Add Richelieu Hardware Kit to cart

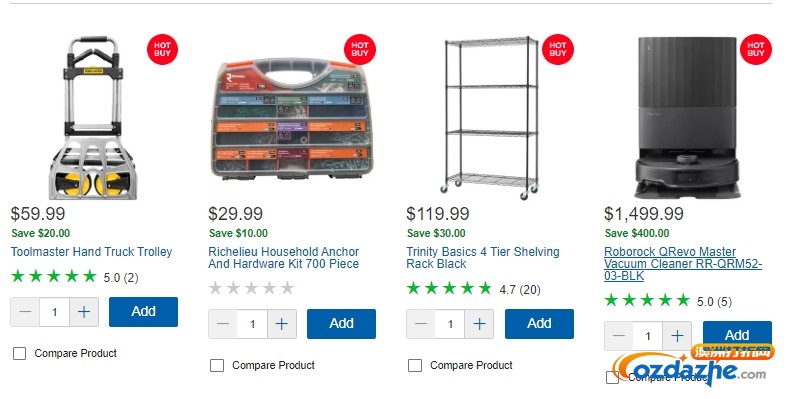(341, 324)
